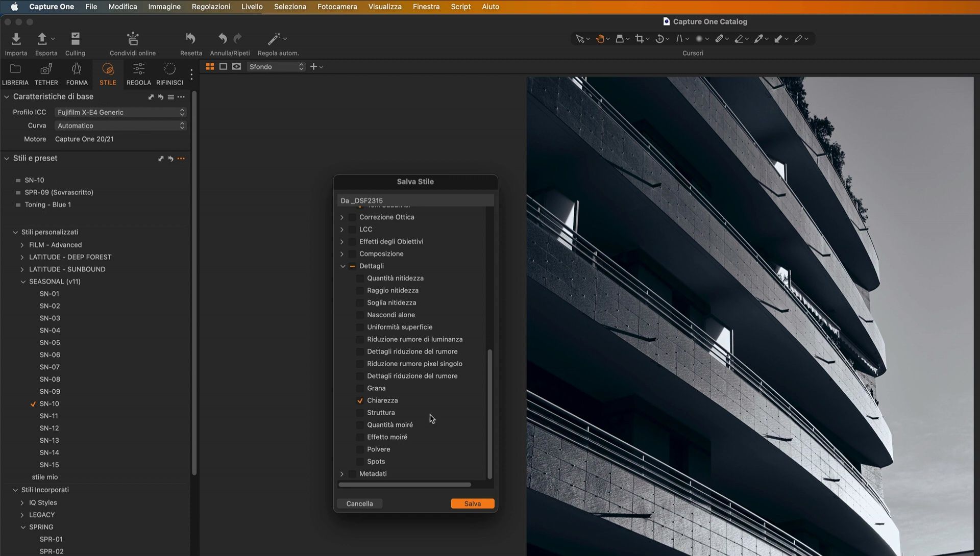Open Caratteristiche di base list menu icon
The image size is (980, 556).
[x=171, y=97]
